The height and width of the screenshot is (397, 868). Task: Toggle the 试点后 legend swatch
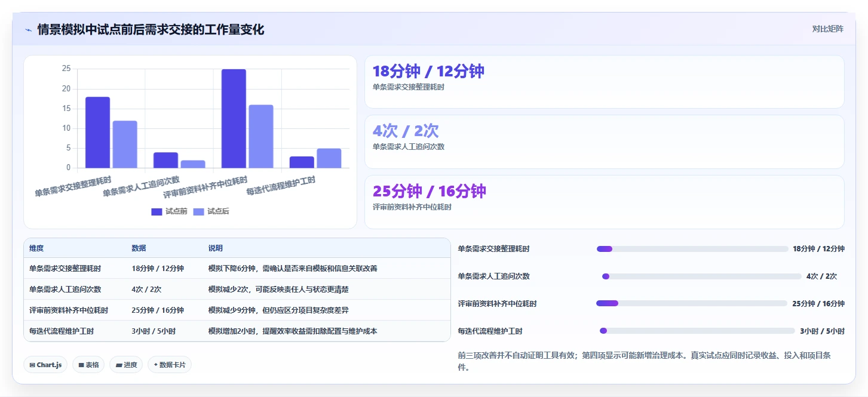[x=198, y=211]
